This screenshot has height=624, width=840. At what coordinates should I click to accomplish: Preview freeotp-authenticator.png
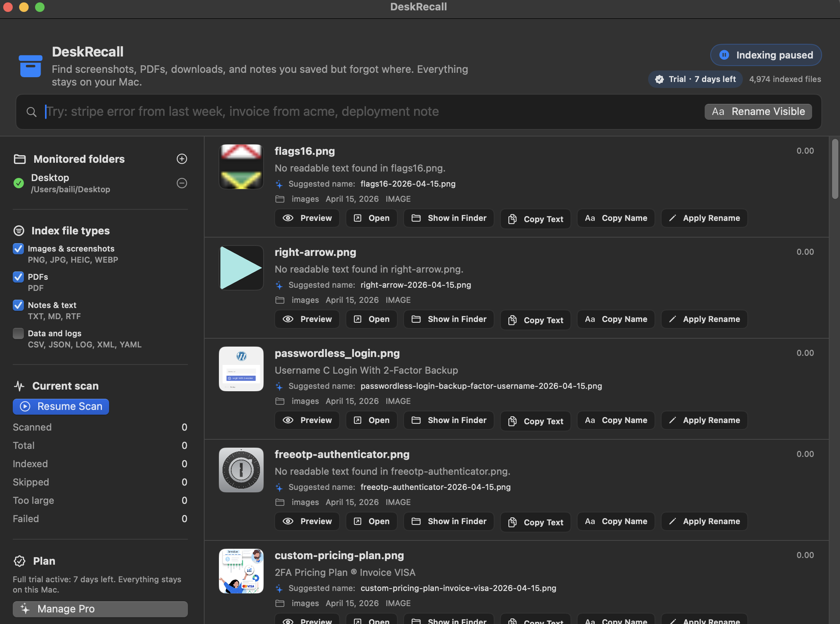307,521
